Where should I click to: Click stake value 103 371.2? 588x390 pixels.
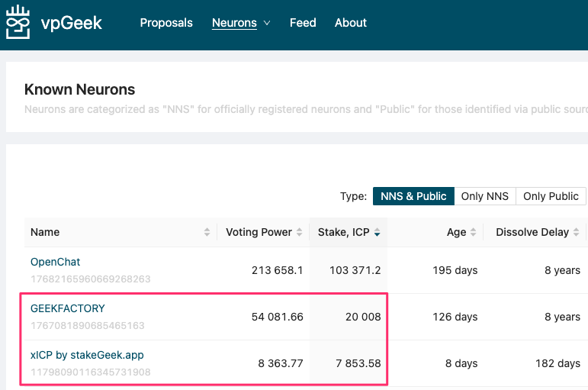pyautogui.click(x=355, y=270)
